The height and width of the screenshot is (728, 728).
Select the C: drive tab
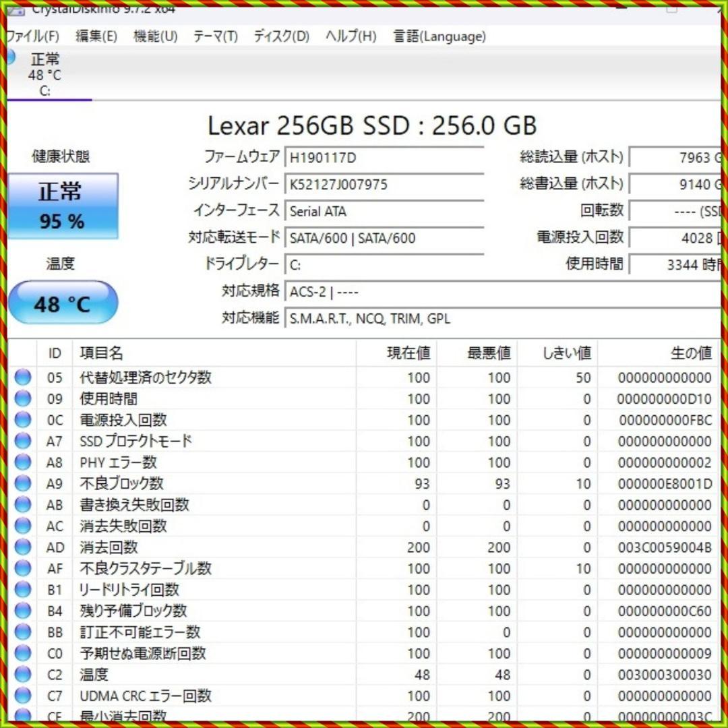(47, 74)
